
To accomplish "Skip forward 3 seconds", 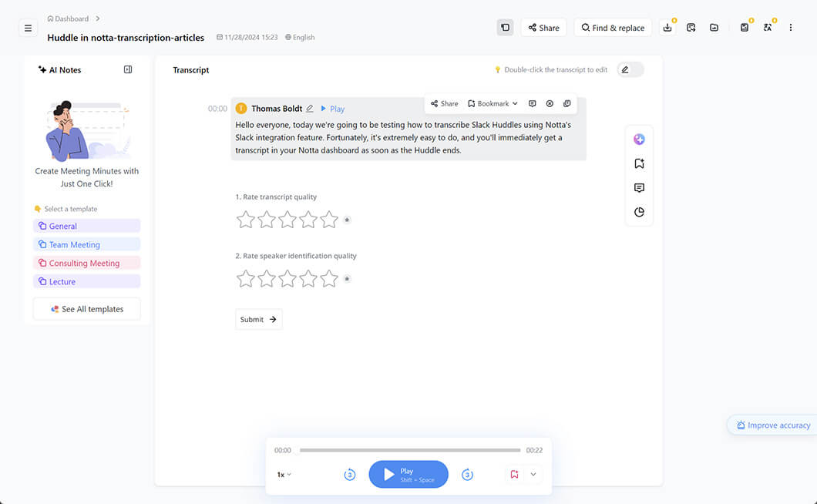I will click(467, 474).
